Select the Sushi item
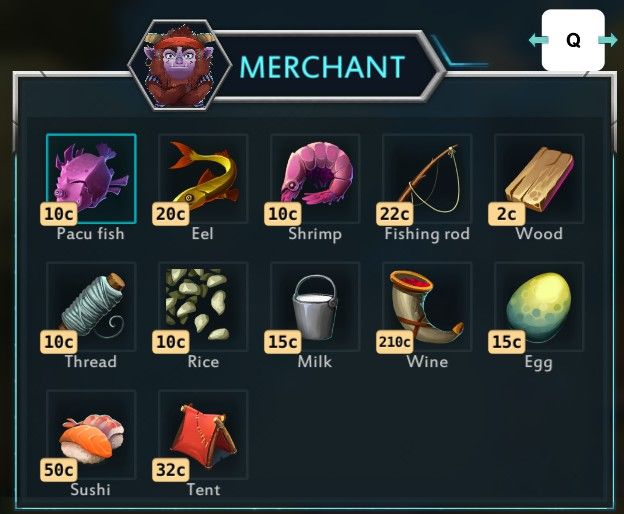 tap(91, 435)
